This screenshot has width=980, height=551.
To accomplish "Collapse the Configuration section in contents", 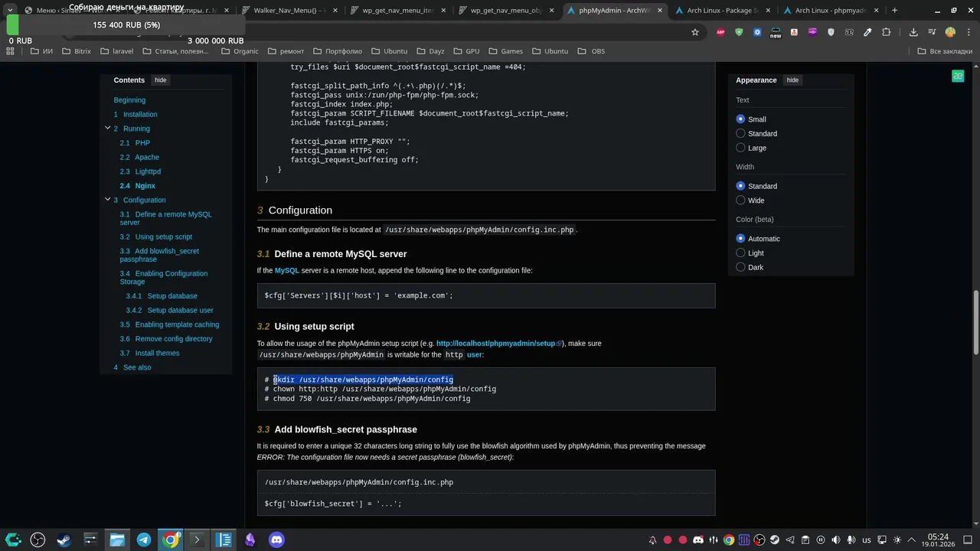I will (107, 200).
